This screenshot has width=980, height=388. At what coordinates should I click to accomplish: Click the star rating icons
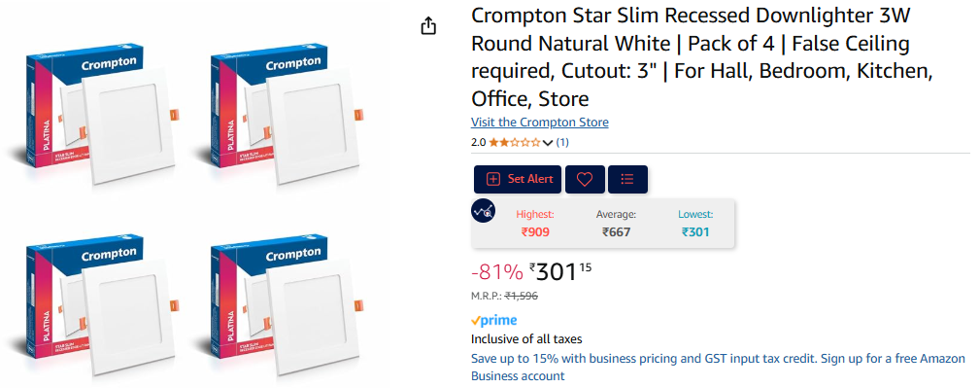click(515, 142)
